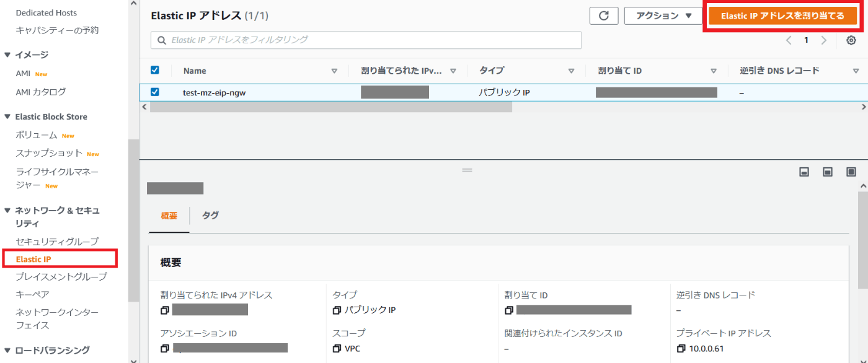Sort by the 割り当てられた IPv... column
This screenshot has width=868, height=363.
point(453,71)
